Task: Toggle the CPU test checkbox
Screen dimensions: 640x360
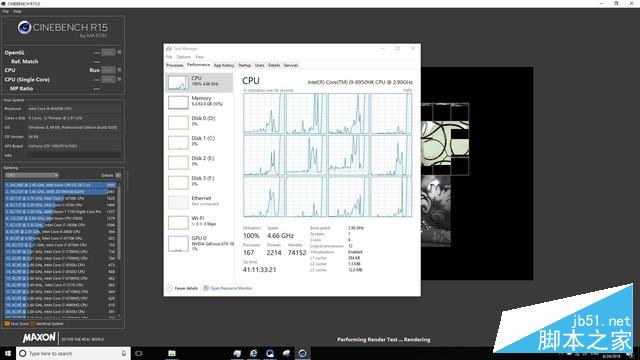Action: pyautogui.click(x=119, y=70)
